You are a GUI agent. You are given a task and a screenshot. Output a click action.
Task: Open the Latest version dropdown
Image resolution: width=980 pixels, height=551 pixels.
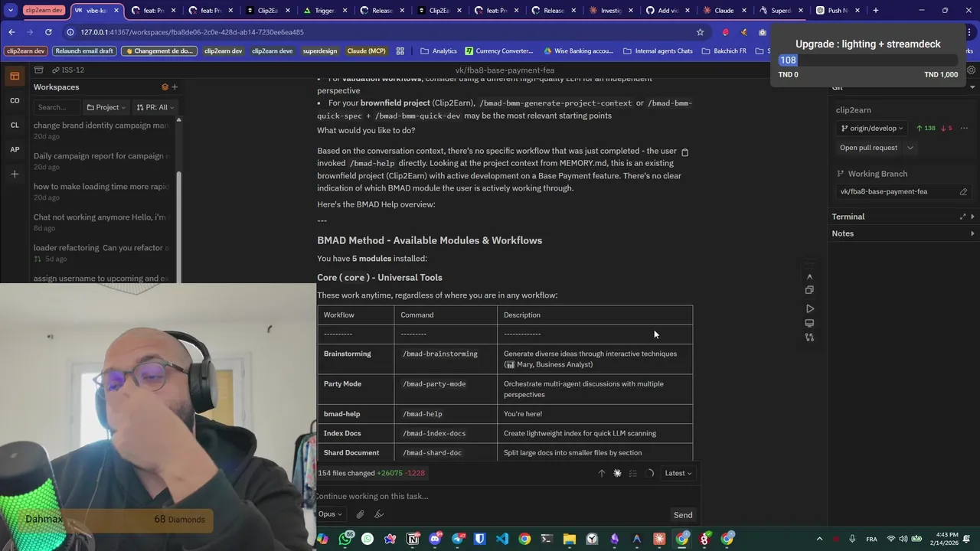tap(678, 473)
